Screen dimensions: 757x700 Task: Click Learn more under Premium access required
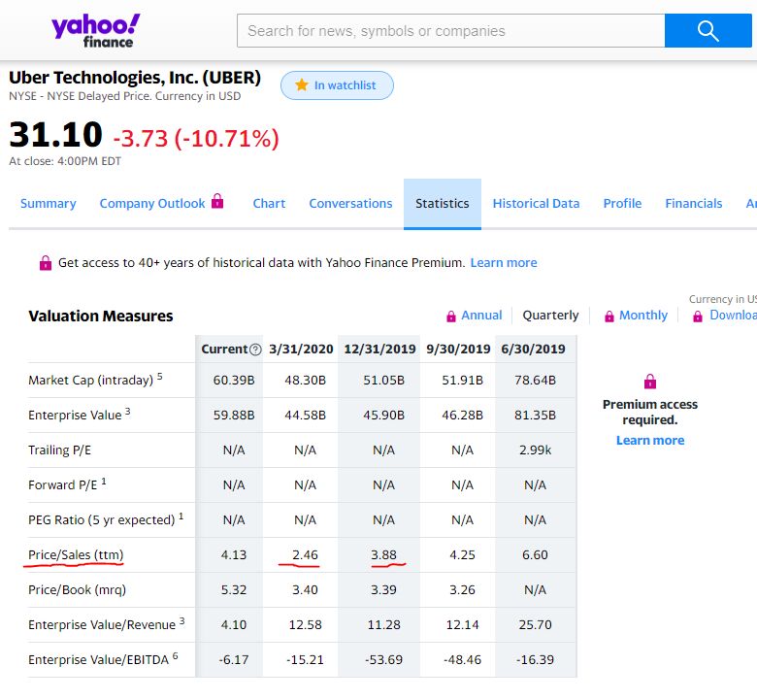tap(650, 441)
